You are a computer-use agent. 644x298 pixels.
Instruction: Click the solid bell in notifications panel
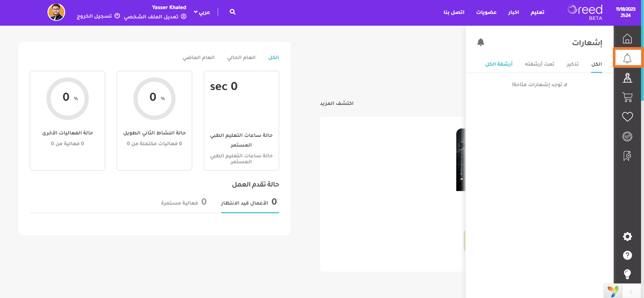click(x=480, y=42)
